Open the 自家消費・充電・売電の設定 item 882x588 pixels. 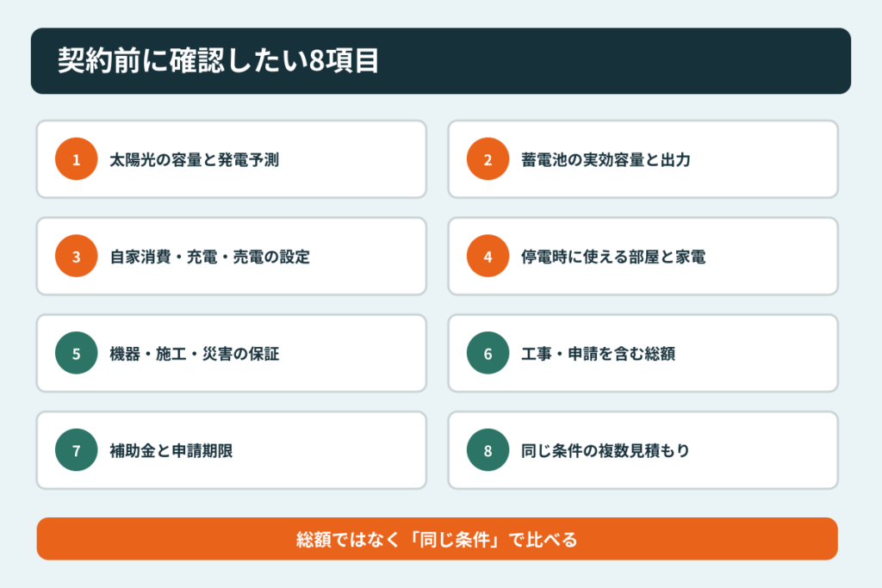coord(210,257)
